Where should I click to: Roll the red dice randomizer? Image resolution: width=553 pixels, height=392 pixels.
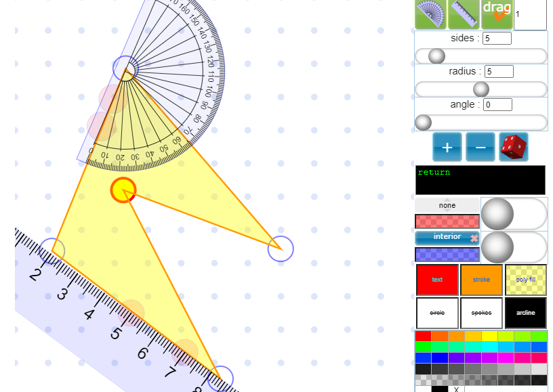coord(513,147)
